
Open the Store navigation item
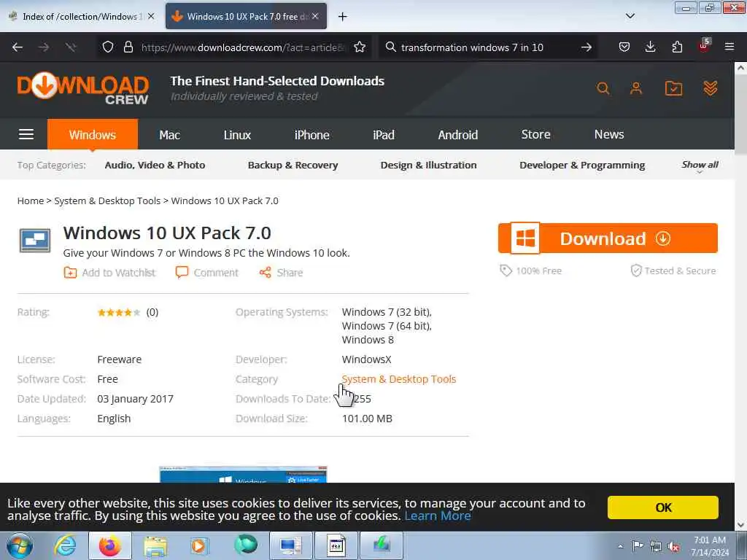click(x=535, y=134)
